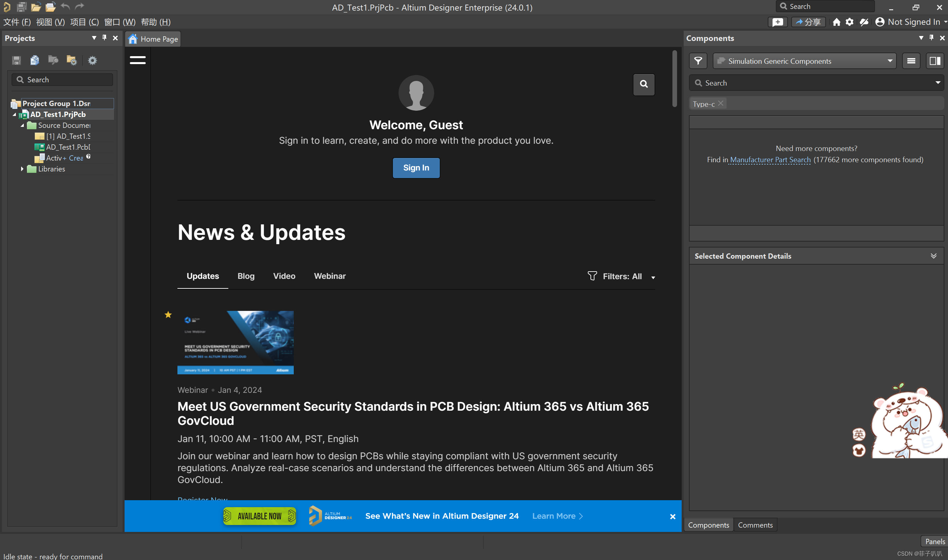Collapse the AD_Test1.PrjPcb project node
Screen dimensions: 948x560
[14, 114]
